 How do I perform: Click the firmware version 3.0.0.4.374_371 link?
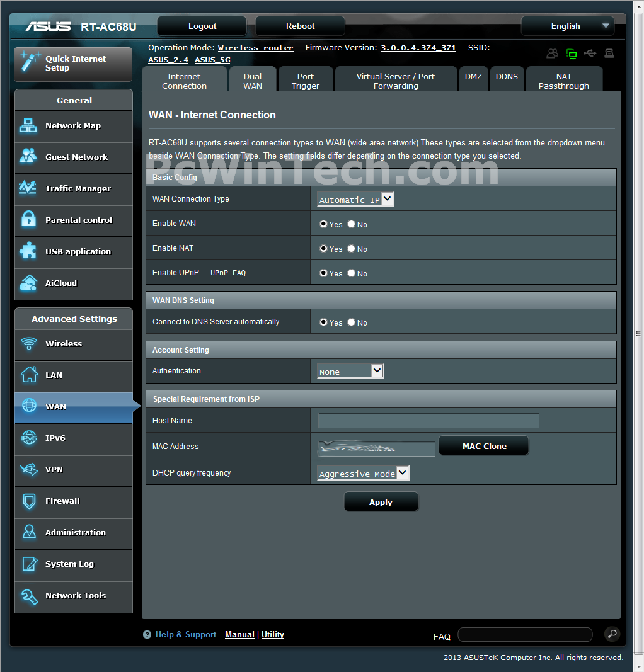tap(418, 48)
